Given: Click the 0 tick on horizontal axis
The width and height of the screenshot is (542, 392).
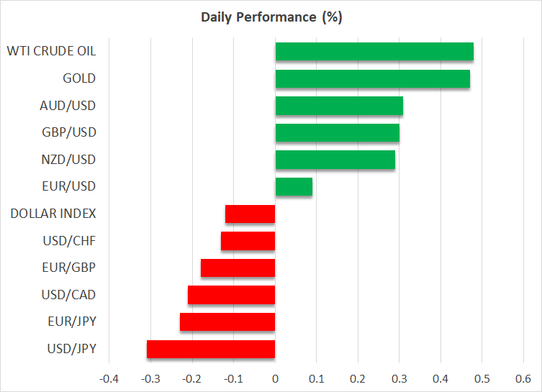Looking at the screenshot, I should (x=275, y=378).
